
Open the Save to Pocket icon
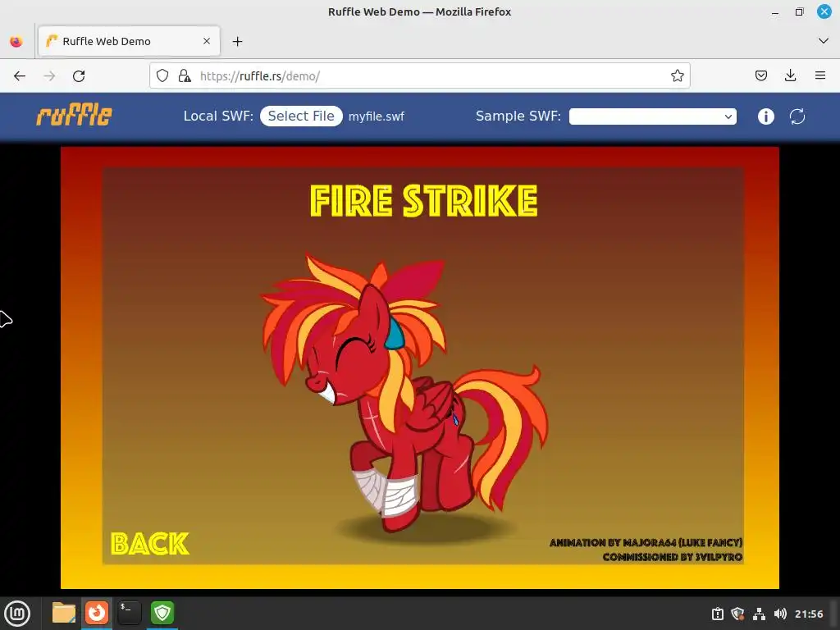click(760, 75)
